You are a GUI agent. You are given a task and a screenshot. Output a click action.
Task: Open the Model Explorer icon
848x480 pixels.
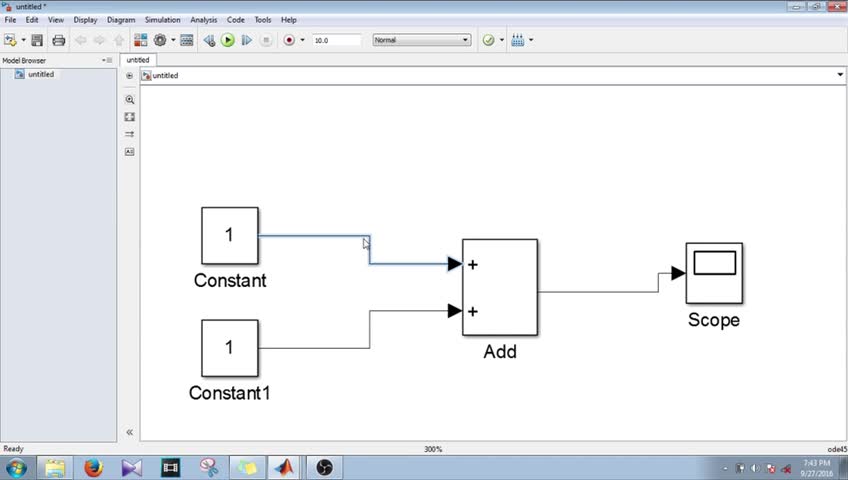187,40
